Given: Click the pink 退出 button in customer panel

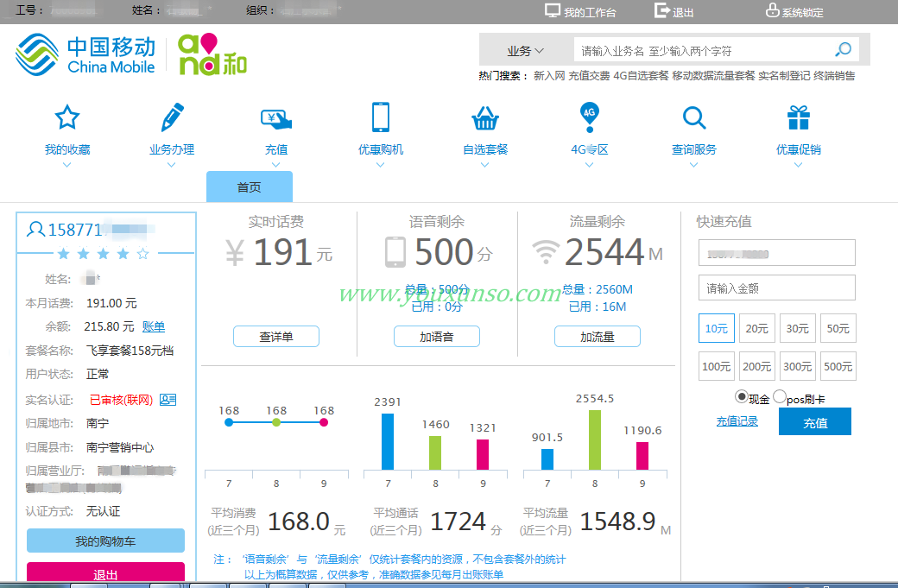Looking at the screenshot, I should pyautogui.click(x=105, y=573).
